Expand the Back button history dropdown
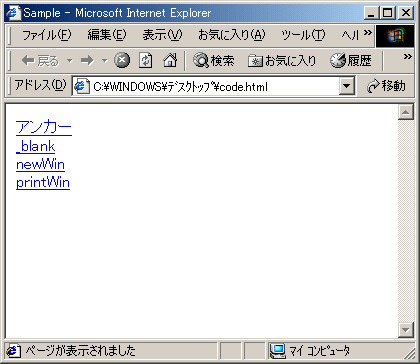The height and width of the screenshot is (364, 420). (70, 61)
